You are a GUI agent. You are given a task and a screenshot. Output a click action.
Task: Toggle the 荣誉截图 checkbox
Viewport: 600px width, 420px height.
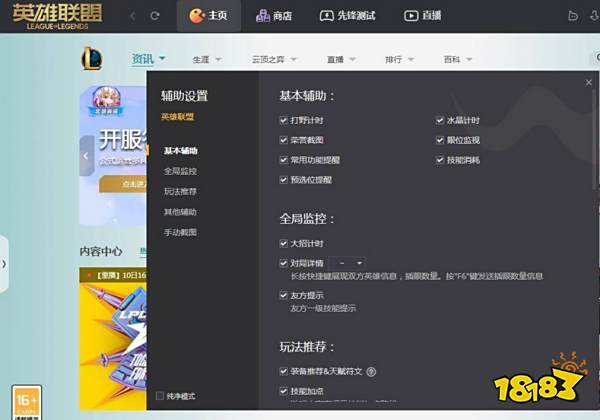tap(284, 140)
